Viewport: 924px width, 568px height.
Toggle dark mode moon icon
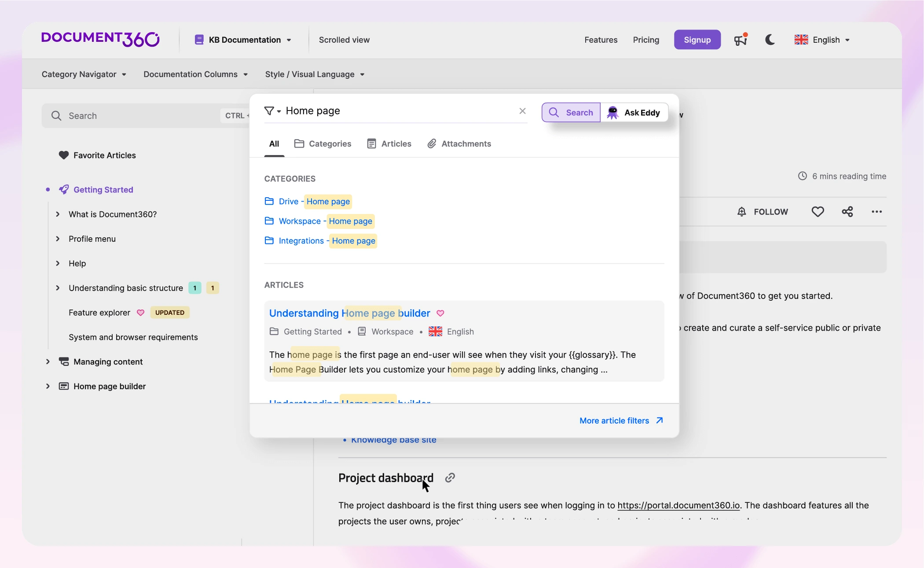click(x=770, y=40)
